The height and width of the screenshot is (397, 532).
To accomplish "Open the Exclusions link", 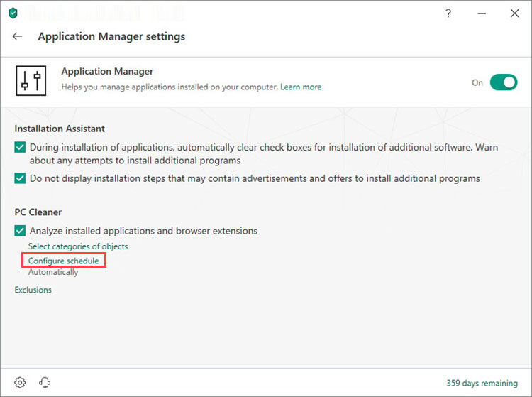I will (x=33, y=290).
